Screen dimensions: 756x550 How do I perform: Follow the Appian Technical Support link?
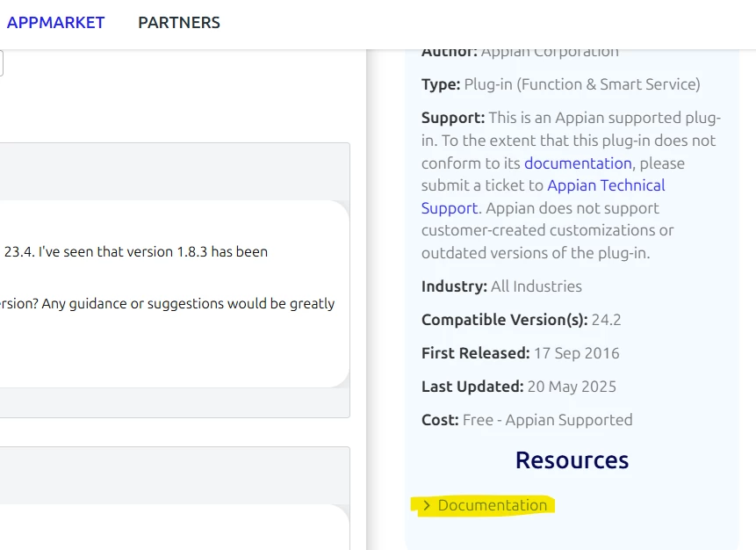pos(543,197)
